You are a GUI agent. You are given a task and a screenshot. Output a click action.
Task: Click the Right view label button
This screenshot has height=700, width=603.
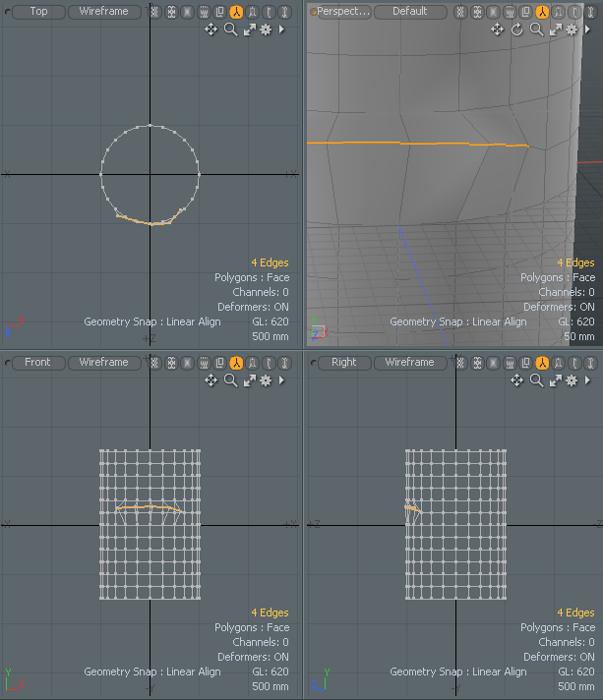[344, 363]
